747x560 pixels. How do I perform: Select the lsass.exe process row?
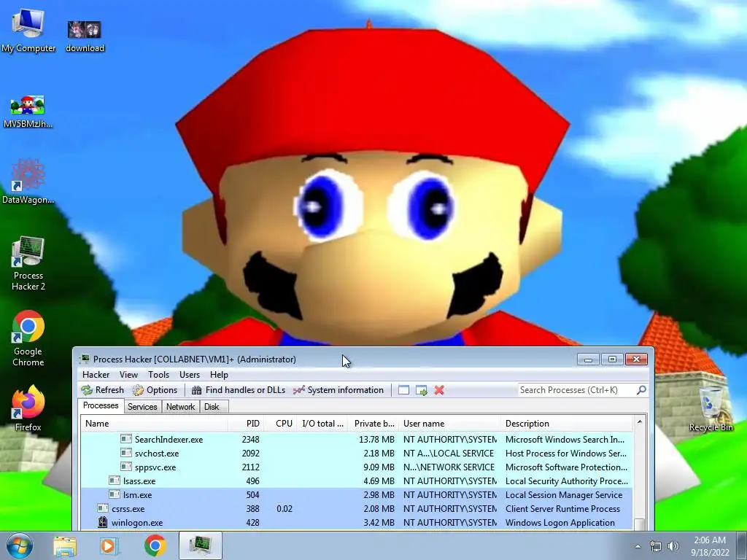point(357,481)
